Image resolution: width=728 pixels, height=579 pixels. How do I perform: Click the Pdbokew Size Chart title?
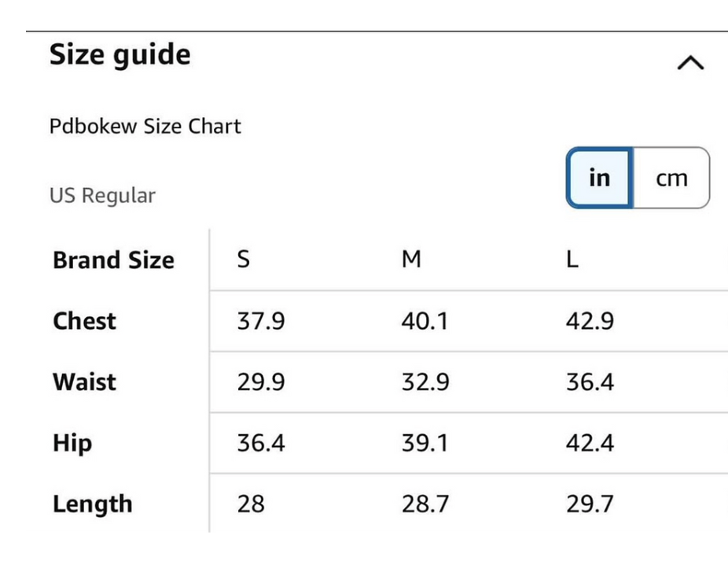145,127
